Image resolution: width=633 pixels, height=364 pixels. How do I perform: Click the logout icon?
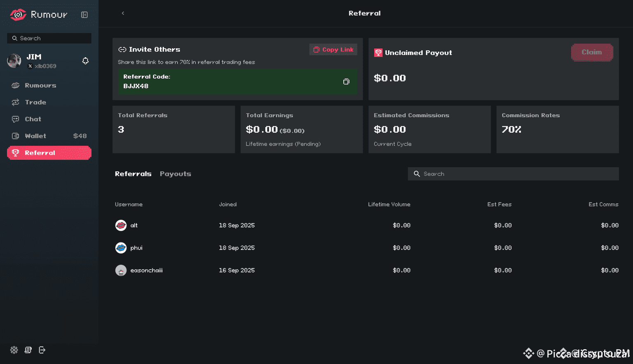tap(42, 350)
